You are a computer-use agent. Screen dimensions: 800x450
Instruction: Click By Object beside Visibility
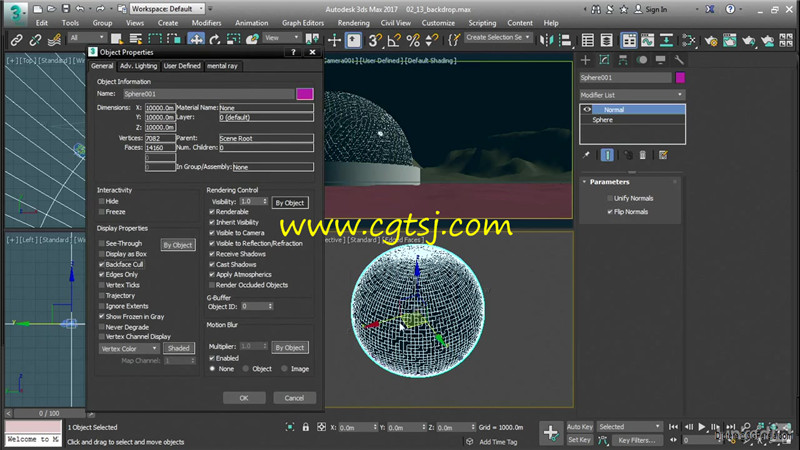coord(289,203)
